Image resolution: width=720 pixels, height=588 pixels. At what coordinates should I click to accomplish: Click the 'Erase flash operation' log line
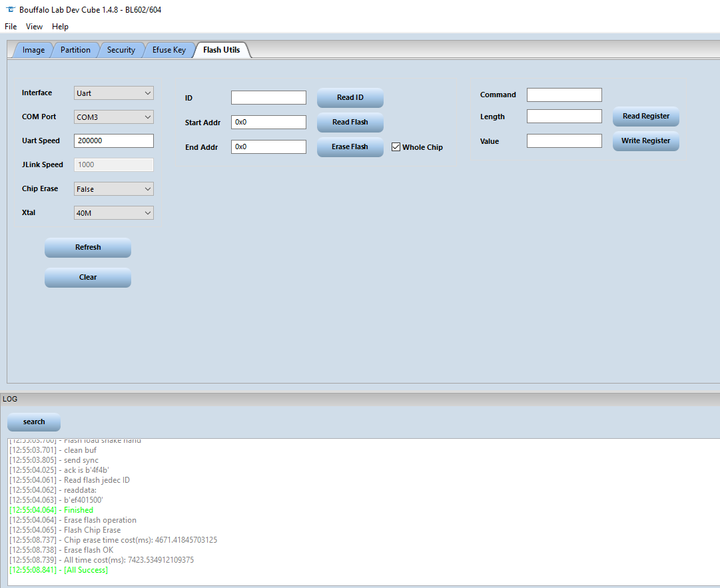[x=73, y=520]
